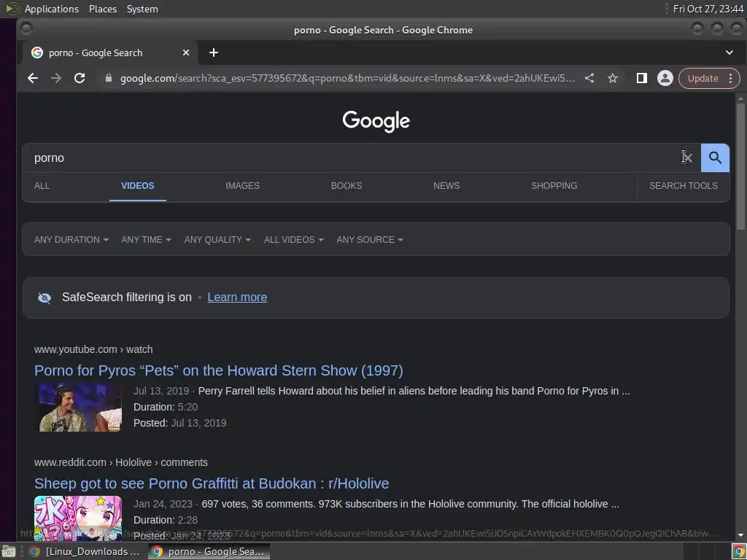
Task: Open the System menu
Action: (x=142, y=9)
